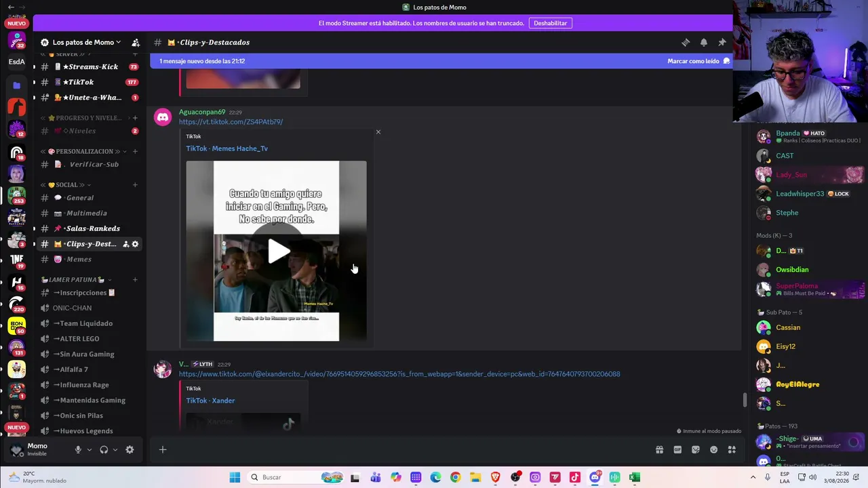Expand the PROGRESO Y NIVELES category
This screenshot has height=488, width=868.
pyautogui.click(x=84, y=118)
